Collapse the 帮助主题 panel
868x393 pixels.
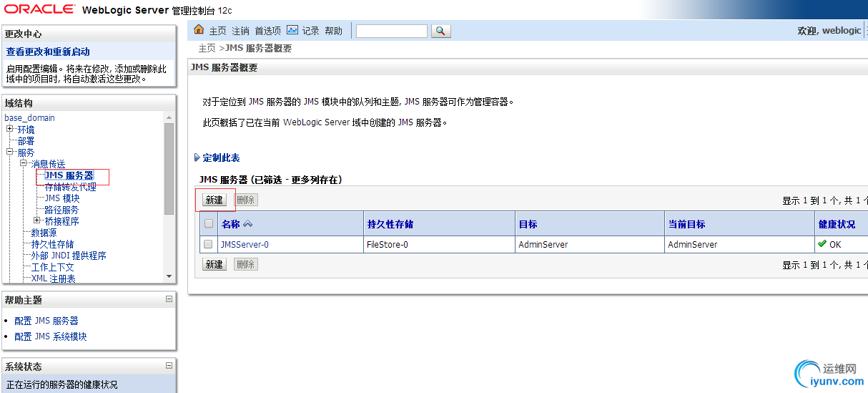169,299
